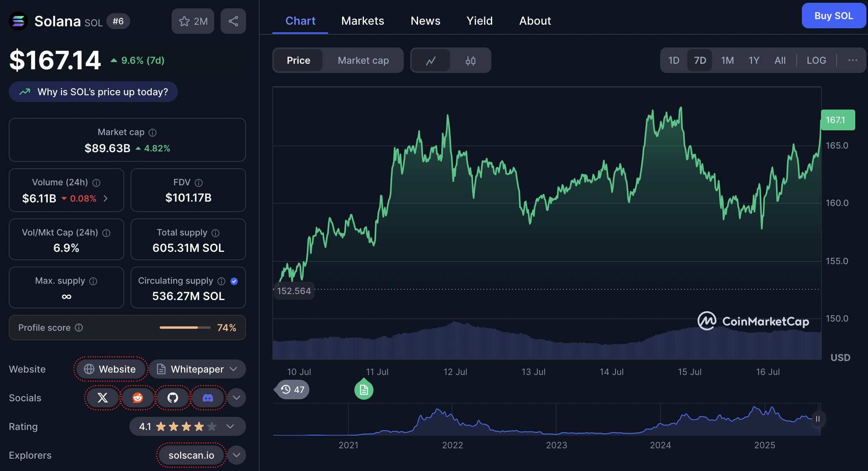Expand the Whitepaper dropdown
Image resolution: width=868 pixels, height=471 pixels.
[x=197, y=369]
